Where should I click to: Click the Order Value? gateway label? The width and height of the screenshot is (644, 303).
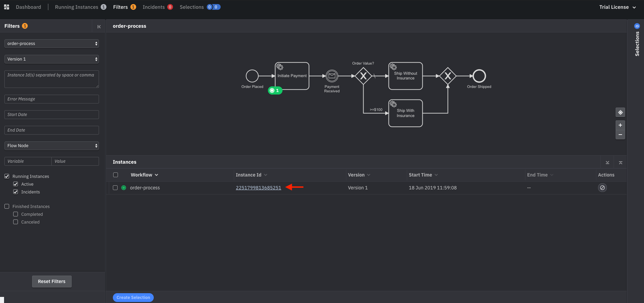coord(363,63)
